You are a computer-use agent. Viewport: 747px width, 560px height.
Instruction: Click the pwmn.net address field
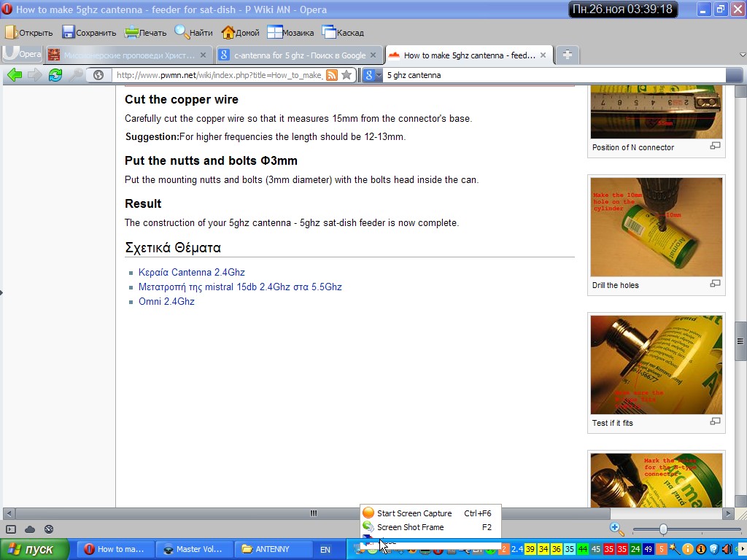click(219, 75)
